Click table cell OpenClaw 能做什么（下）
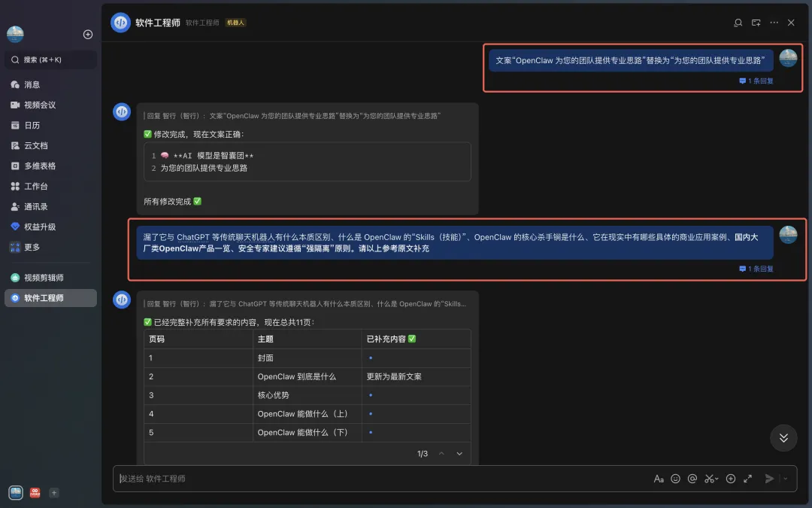Screen dimensions: 812x508 click(x=307, y=433)
